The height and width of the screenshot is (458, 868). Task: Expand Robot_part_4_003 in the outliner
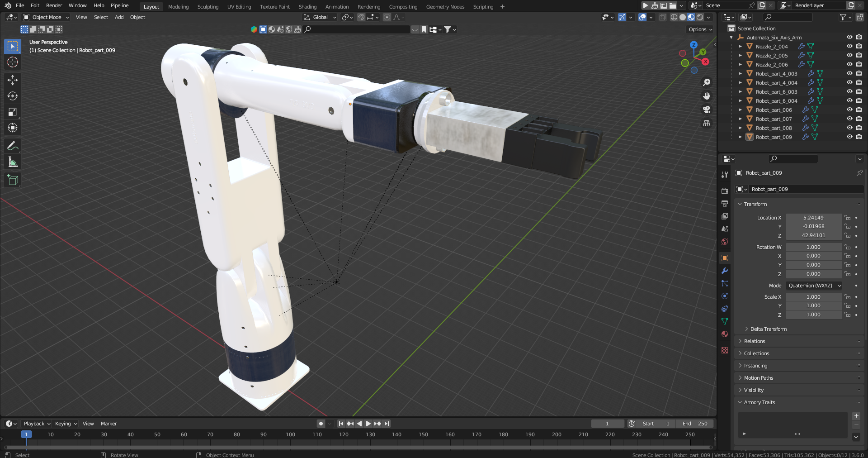click(741, 73)
